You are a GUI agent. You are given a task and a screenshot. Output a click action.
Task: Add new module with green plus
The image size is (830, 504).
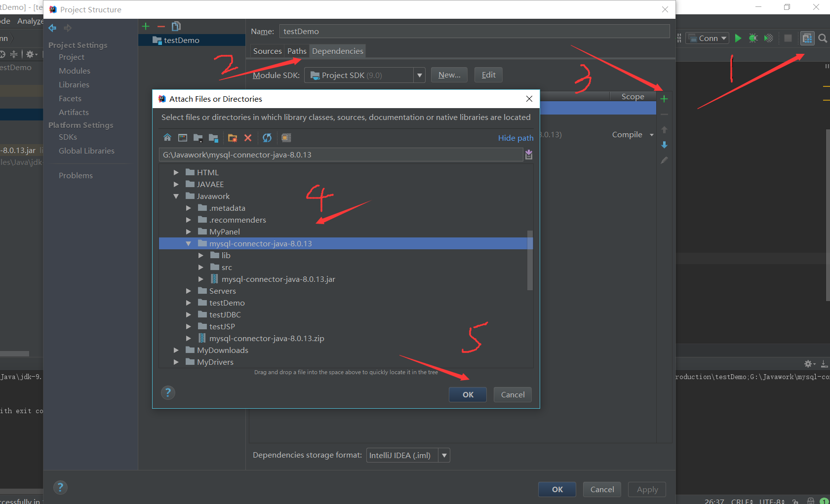point(146,26)
